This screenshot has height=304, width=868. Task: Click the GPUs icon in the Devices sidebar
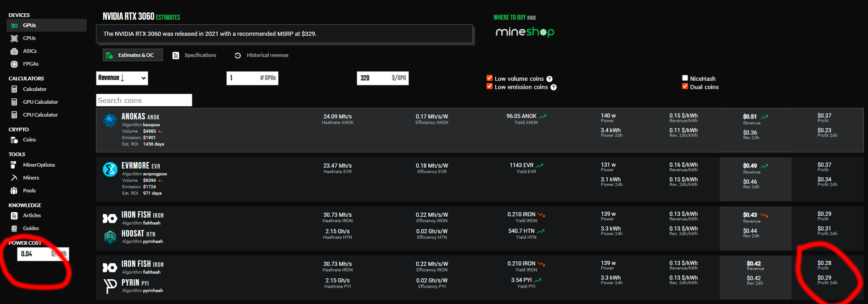14,26
